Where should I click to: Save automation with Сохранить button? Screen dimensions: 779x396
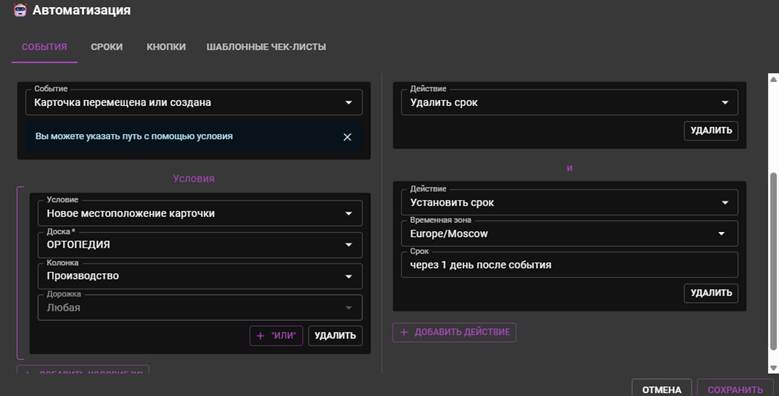[x=735, y=389]
